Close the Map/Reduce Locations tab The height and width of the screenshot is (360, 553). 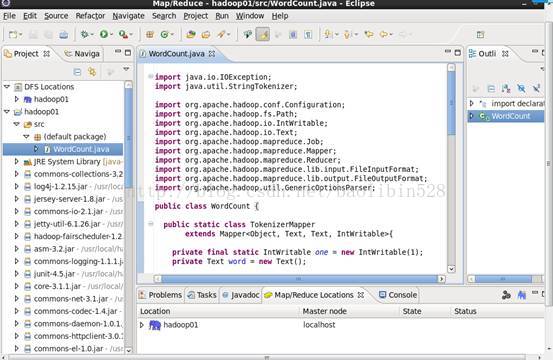pos(360,295)
